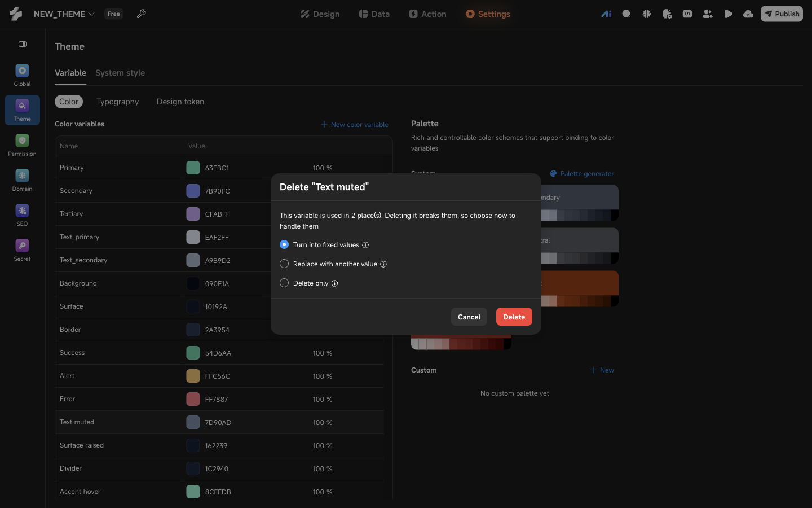Select Turn into fixed values radio

click(x=284, y=244)
